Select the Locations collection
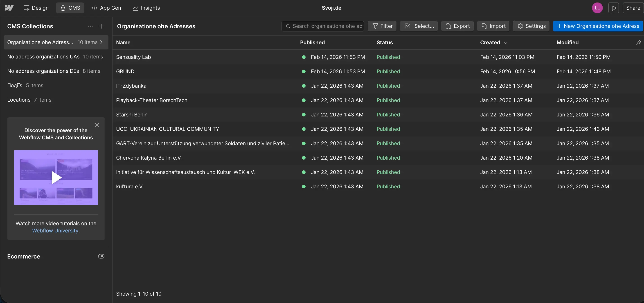The image size is (644, 303). [x=18, y=100]
